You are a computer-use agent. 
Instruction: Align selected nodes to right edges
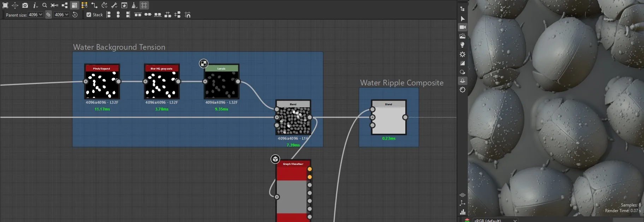128,15
